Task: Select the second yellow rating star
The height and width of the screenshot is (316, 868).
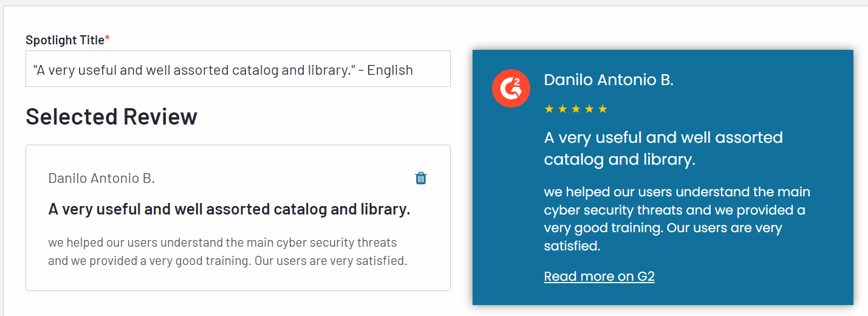Action: 562,109
